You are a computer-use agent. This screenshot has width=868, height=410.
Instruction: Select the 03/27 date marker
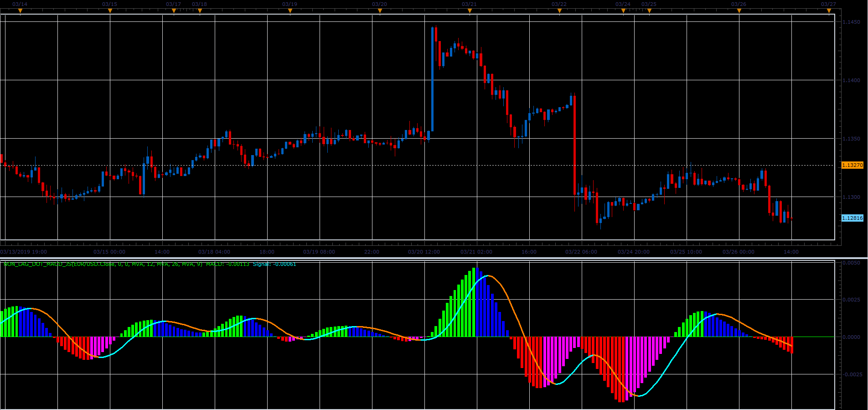click(x=829, y=11)
